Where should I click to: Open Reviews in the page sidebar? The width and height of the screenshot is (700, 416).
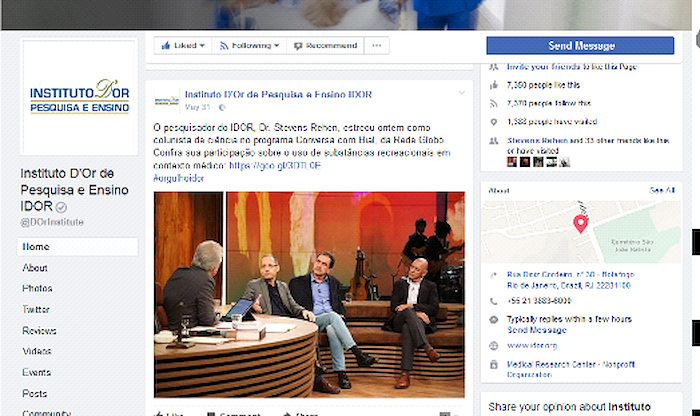coord(39,331)
